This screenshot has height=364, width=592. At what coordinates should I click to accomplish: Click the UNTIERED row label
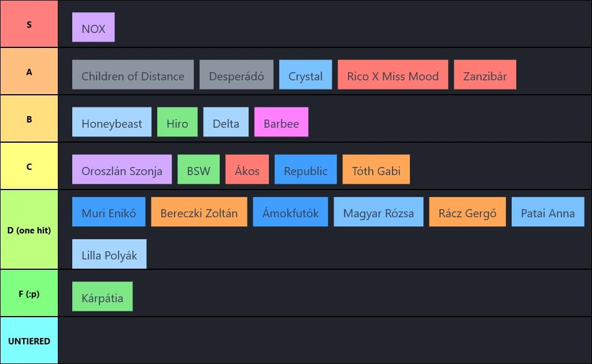tap(29, 341)
